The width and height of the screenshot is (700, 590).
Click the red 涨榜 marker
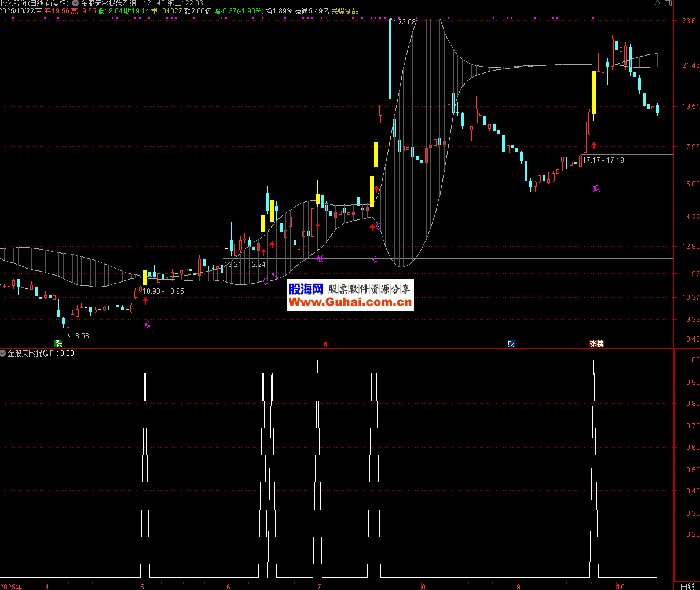click(596, 343)
